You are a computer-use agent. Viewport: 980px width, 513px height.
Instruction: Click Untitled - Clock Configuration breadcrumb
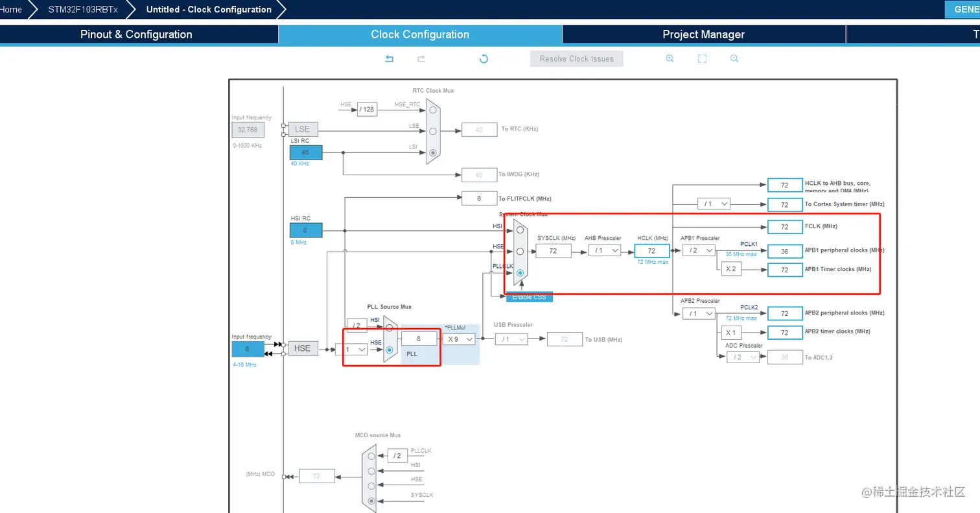point(209,9)
